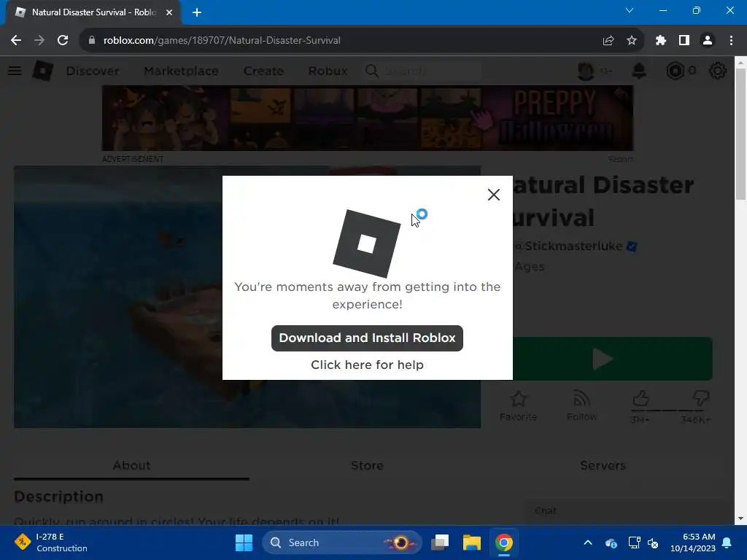Image resolution: width=747 pixels, height=560 pixels.
Task: Go forward in Chrome
Action: [x=39, y=41]
